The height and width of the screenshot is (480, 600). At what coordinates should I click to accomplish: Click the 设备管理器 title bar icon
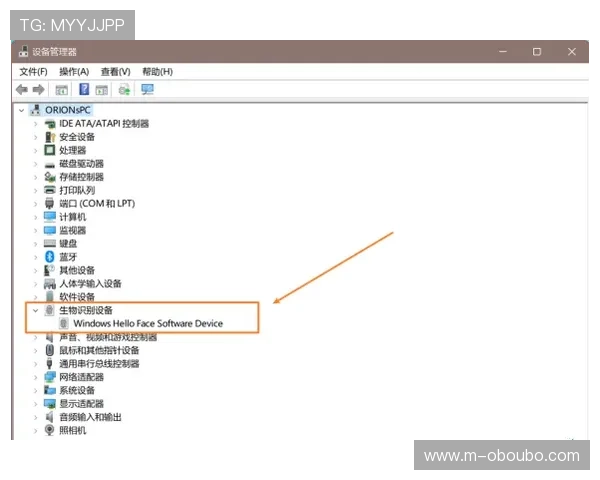[x=24, y=52]
